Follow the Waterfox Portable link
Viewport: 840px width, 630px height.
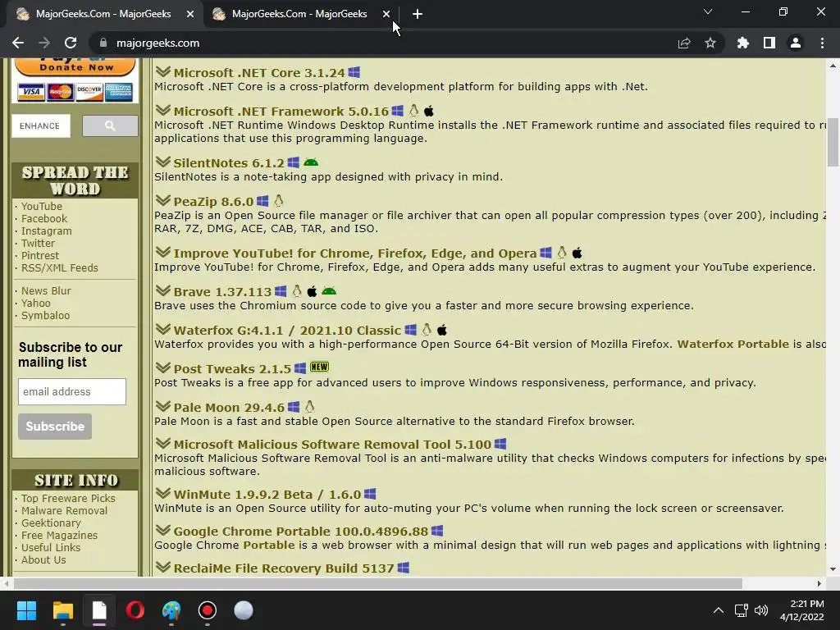click(733, 344)
